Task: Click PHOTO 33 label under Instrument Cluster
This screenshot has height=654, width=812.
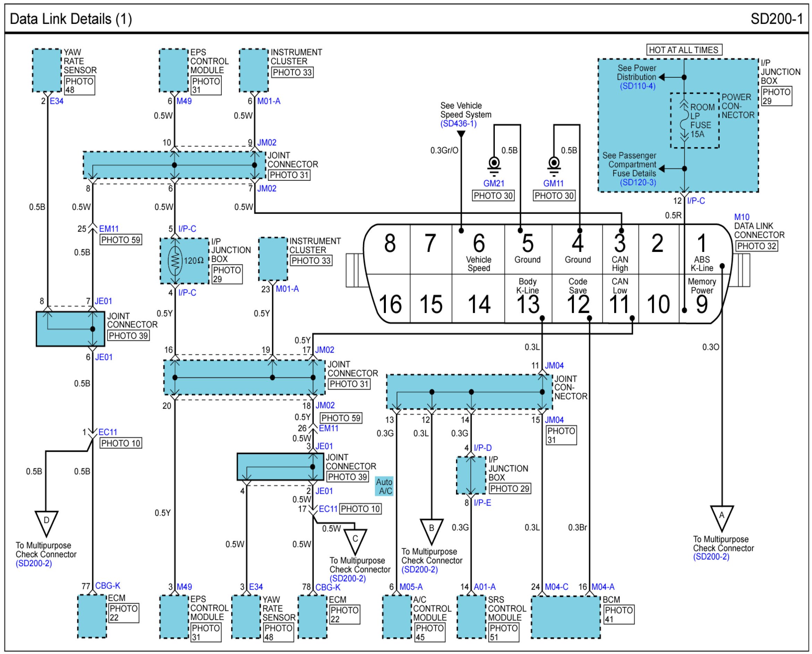Action: 292,72
